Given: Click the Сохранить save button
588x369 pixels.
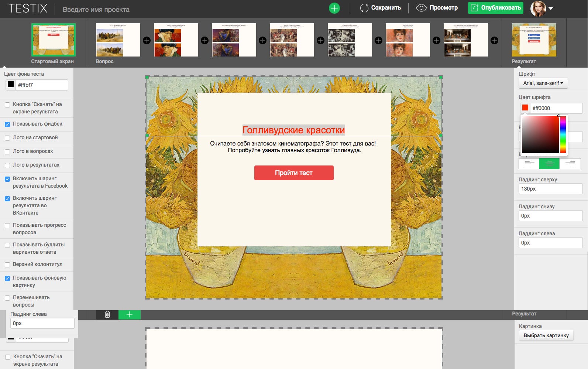Looking at the screenshot, I should (x=380, y=8).
